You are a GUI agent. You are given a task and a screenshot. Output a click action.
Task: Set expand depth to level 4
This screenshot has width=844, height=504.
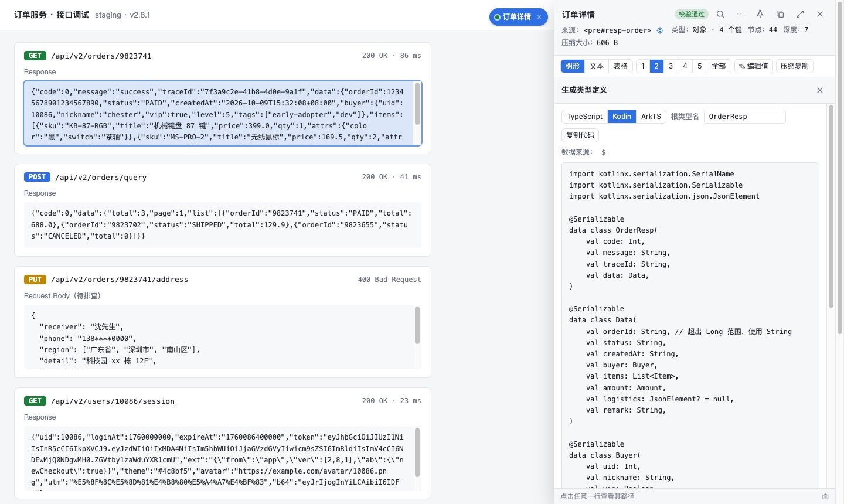685,66
